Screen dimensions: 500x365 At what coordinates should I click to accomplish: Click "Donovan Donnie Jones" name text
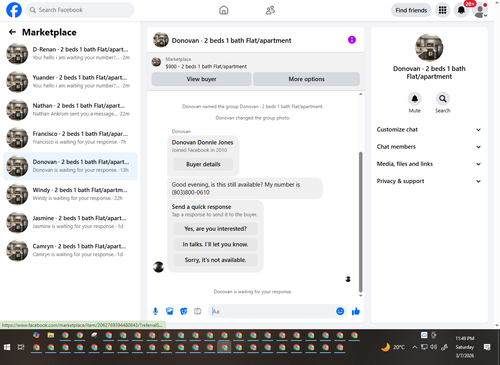point(202,142)
